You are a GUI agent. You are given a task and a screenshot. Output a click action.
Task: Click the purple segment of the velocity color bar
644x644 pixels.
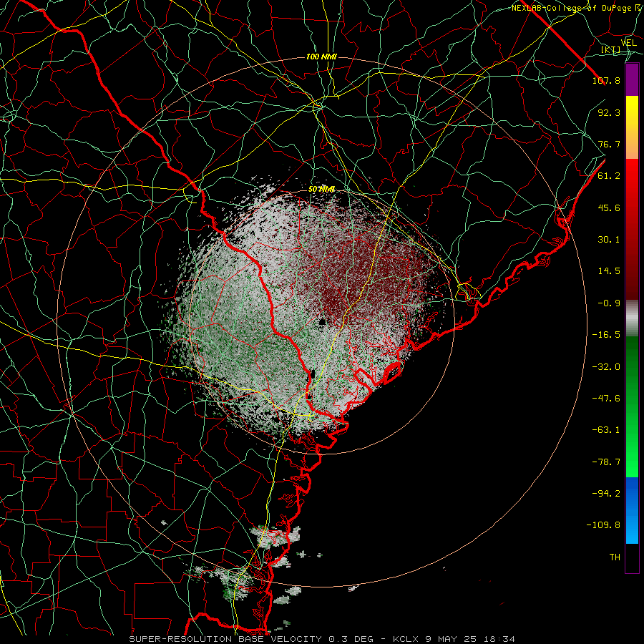click(x=632, y=79)
